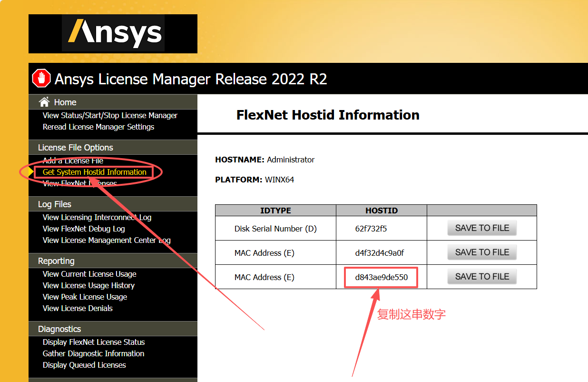Select the Home house icon in sidebar
Image resolution: width=588 pixels, height=382 pixels.
pyautogui.click(x=44, y=102)
